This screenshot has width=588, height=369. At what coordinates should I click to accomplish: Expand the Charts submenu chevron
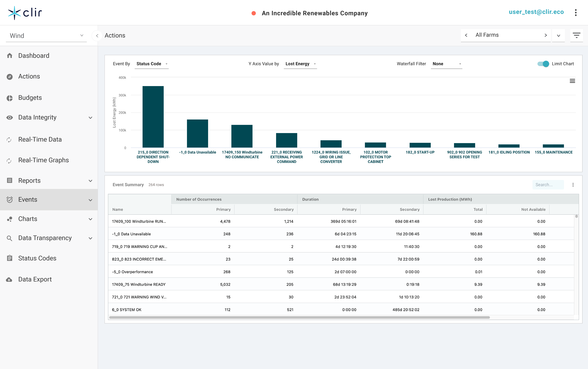(x=90, y=219)
